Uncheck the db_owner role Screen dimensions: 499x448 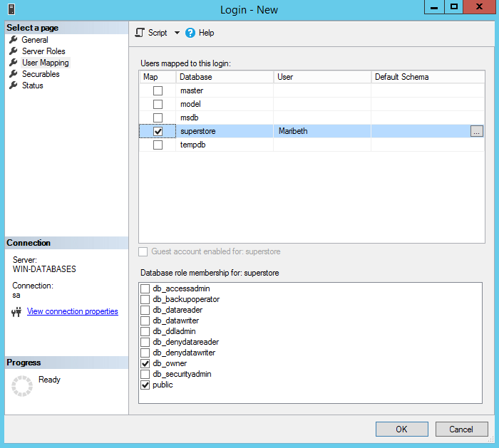click(145, 363)
